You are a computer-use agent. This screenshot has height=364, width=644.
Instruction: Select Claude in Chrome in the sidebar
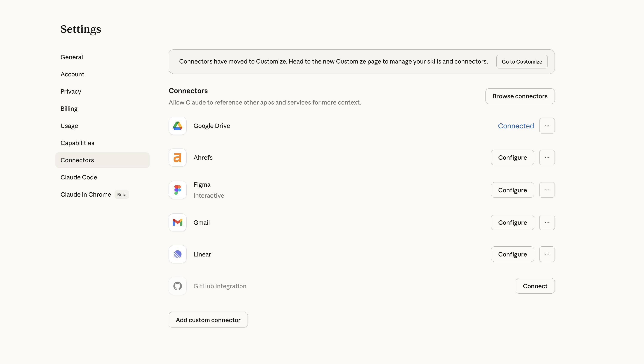click(86, 194)
